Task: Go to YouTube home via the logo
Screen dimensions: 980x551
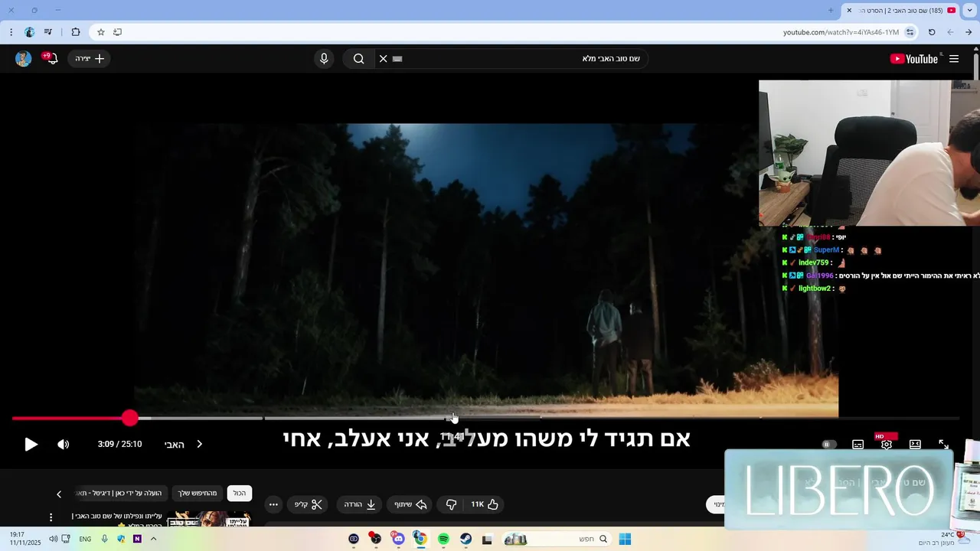Action: point(913,59)
